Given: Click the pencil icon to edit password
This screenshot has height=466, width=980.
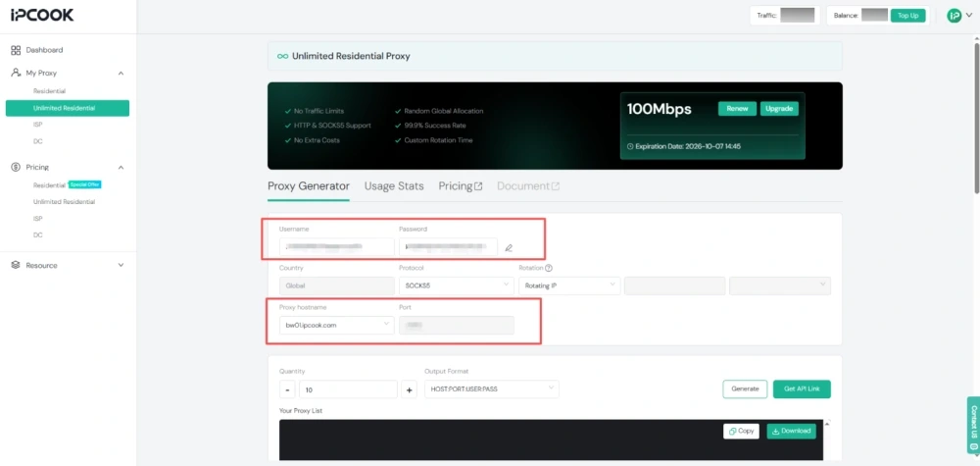Looking at the screenshot, I should (509, 247).
